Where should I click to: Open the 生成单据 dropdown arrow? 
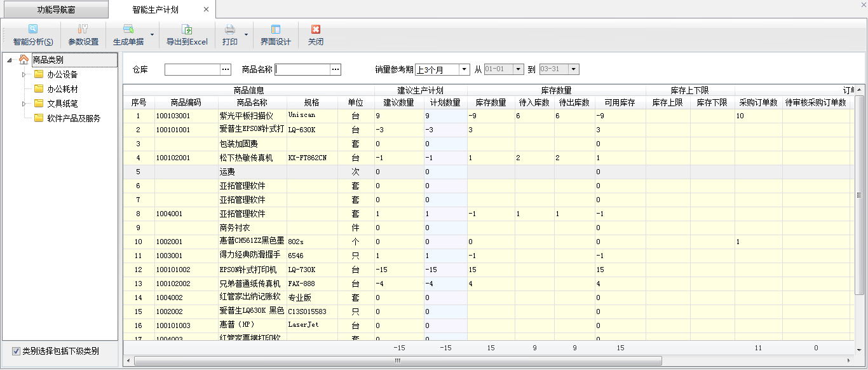(x=152, y=35)
